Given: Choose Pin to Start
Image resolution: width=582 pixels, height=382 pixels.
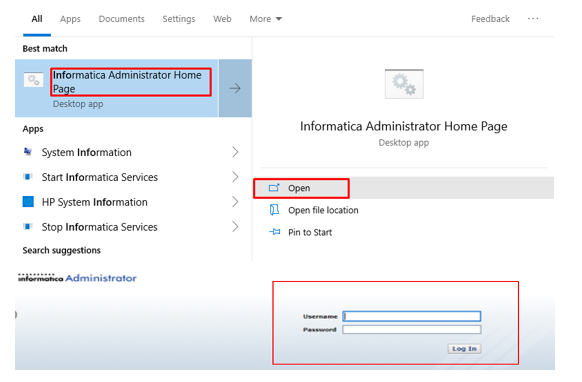Looking at the screenshot, I should (x=310, y=232).
